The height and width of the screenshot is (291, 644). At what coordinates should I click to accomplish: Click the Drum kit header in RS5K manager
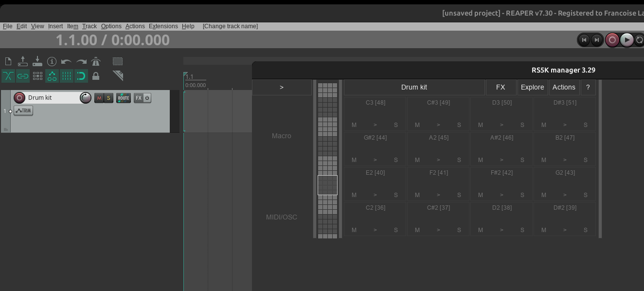click(414, 87)
